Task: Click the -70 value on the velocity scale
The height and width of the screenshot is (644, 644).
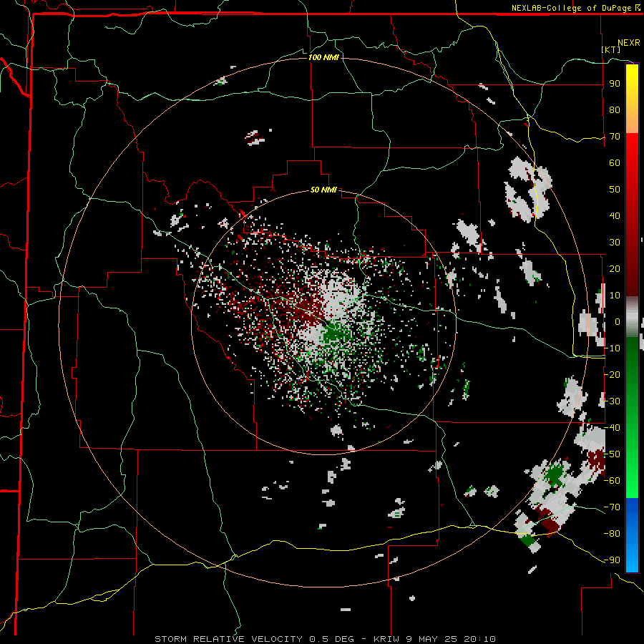Action: point(612,507)
